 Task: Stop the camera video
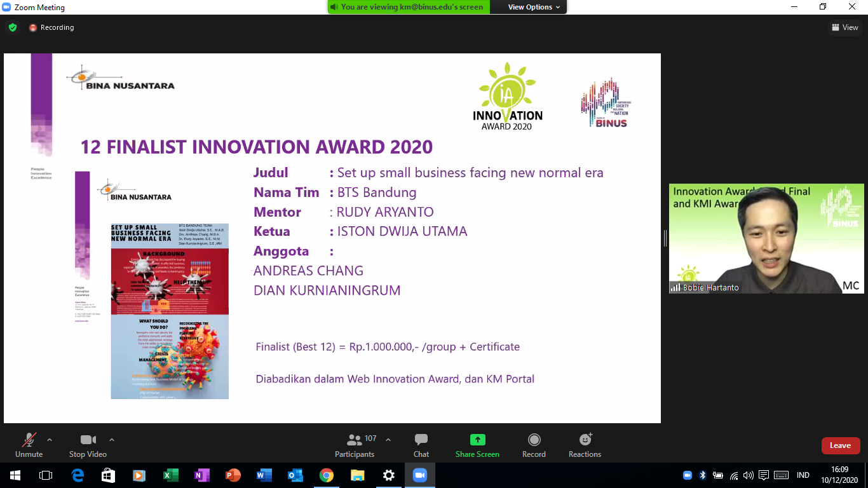point(88,445)
